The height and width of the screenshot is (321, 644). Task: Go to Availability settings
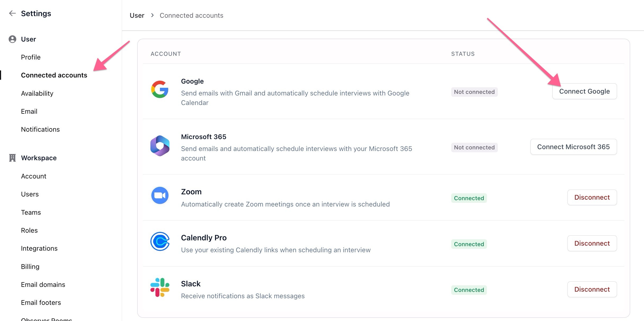tap(37, 93)
